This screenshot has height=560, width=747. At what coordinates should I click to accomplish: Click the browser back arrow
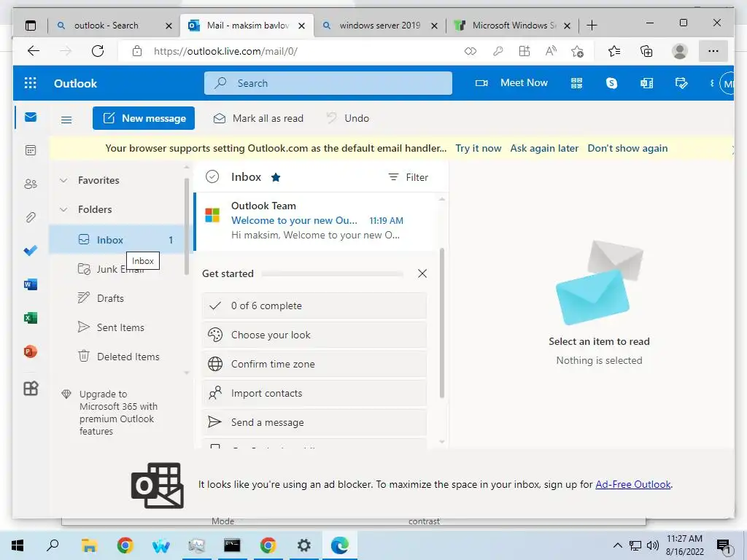tap(34, 51)
